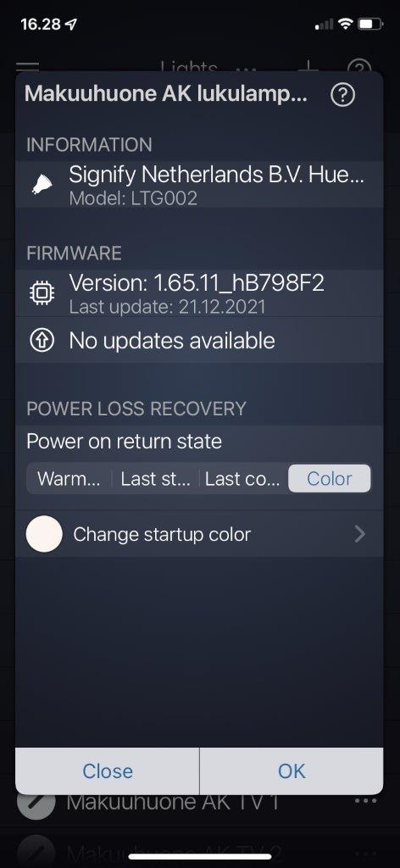
Task: Tap the No updates available row
Action: point(199,341)
